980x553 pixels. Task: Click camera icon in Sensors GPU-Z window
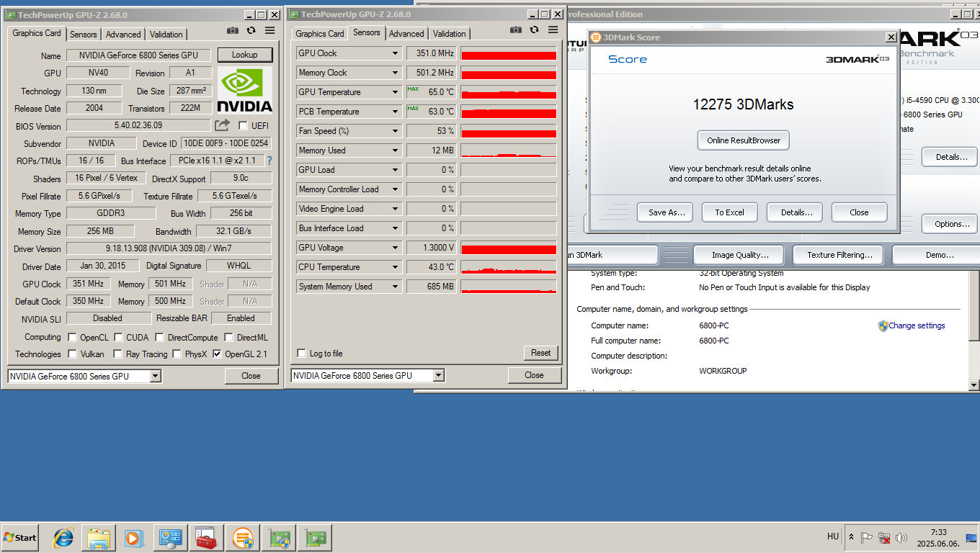[515, 30]
